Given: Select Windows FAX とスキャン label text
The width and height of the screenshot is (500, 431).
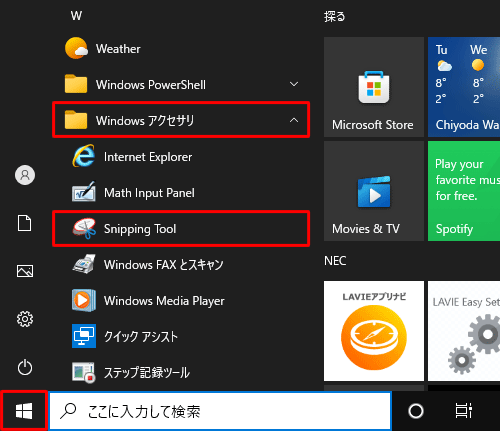Looking at the screenshot, I should click(x=163, y=265).
